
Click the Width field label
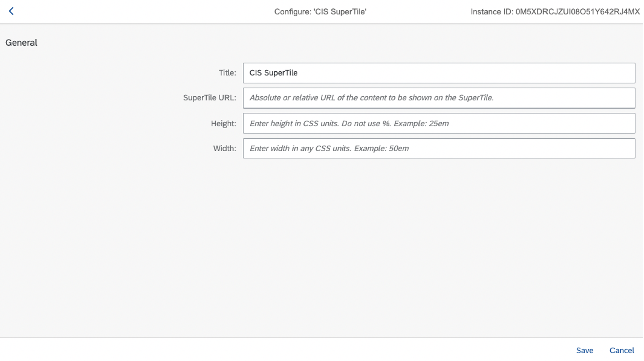(x=225, y=148)
